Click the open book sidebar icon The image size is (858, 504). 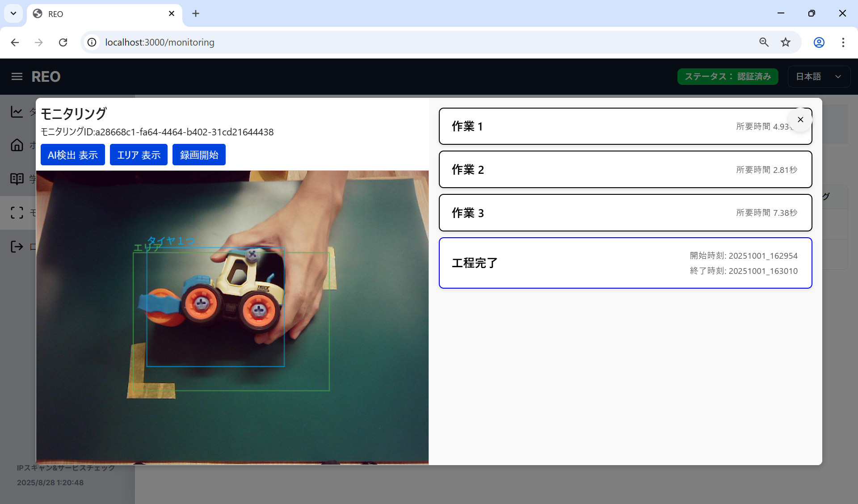[17, 179]
